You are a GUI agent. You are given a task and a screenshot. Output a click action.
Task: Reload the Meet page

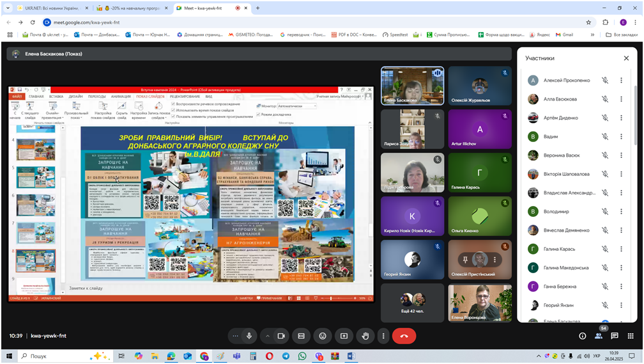click(x=33, y=22)
